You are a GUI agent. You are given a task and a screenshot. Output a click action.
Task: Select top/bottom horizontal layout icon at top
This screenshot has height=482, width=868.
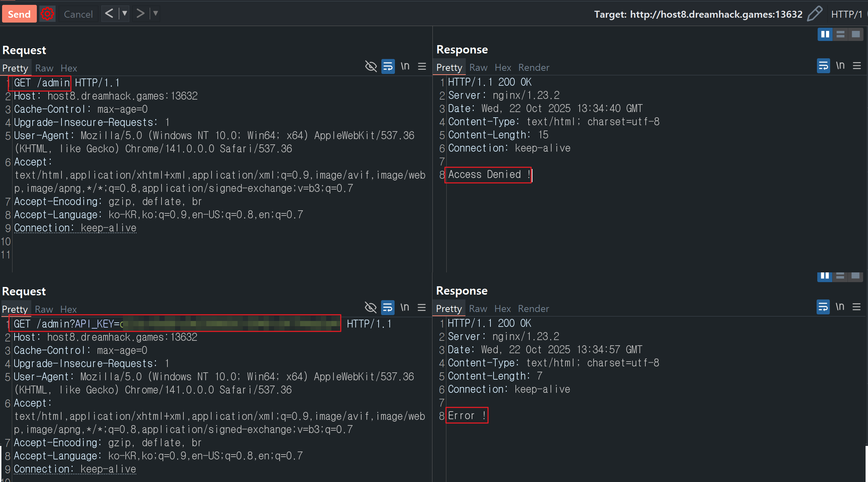[x=840, y=34]
